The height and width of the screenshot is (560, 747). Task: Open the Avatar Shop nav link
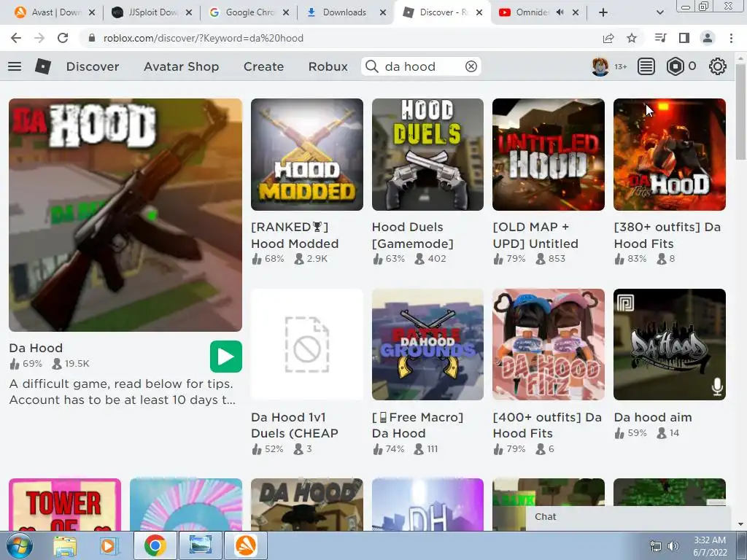[x=181, y=66]
